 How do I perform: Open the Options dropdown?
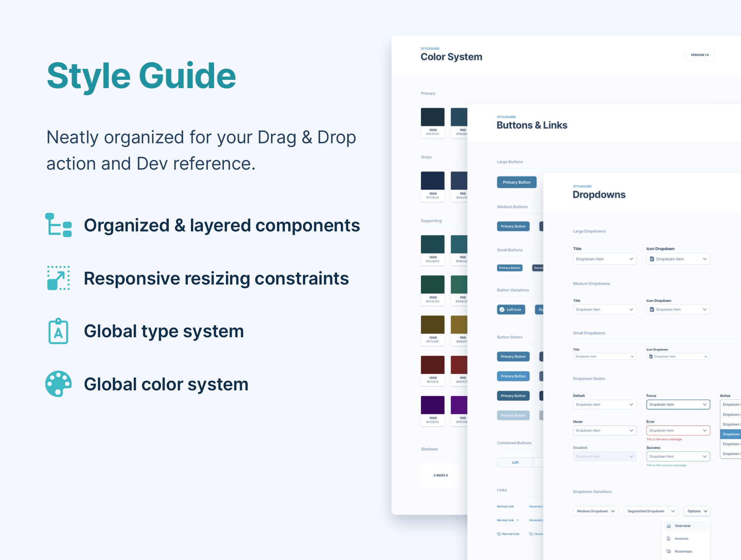click(697, 511)
